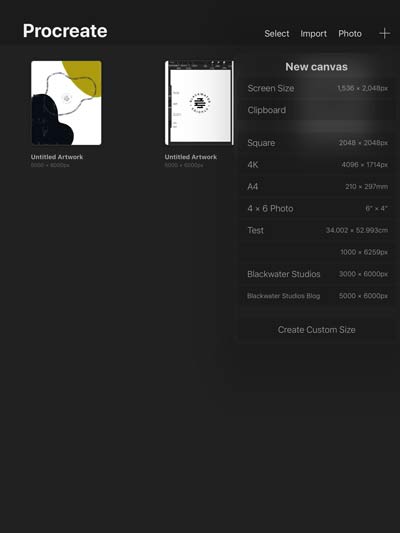Select the Blackwater Studios Blog preset
Viewport: 400px width, 533px height.
tap(317, 296)
